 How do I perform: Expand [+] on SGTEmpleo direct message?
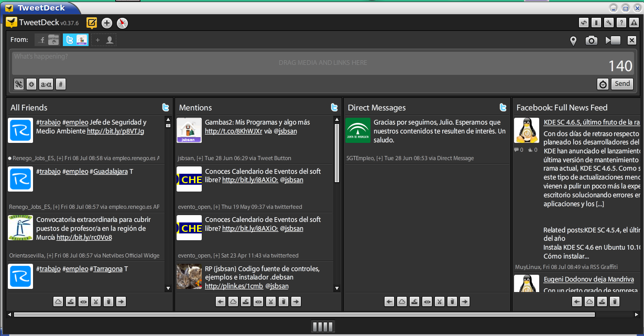[380, 158]
